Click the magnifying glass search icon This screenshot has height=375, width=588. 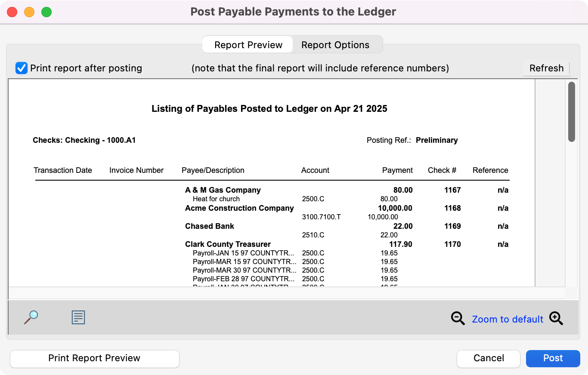click(31, 317)
